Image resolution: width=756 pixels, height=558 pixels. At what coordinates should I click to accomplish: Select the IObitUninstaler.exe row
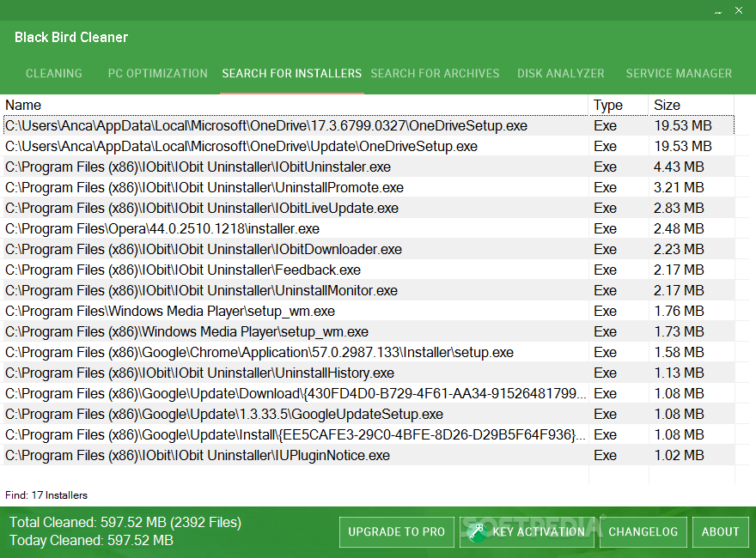click(369, 167)
